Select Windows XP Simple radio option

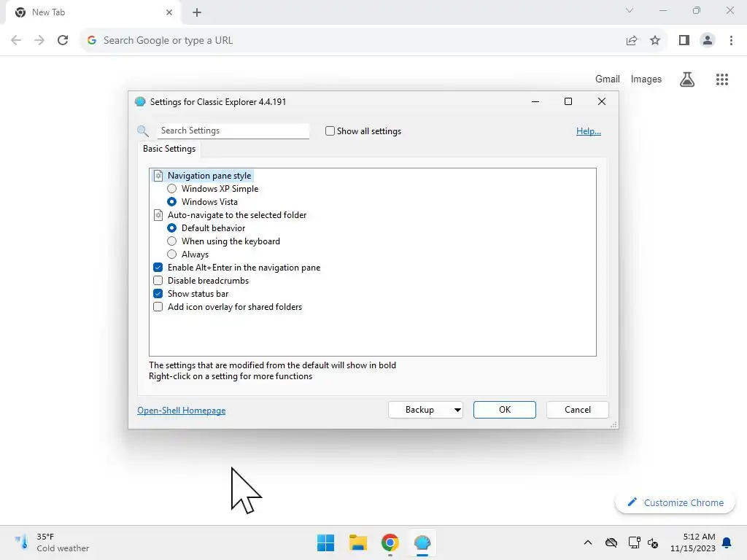(x=172, y=189)
